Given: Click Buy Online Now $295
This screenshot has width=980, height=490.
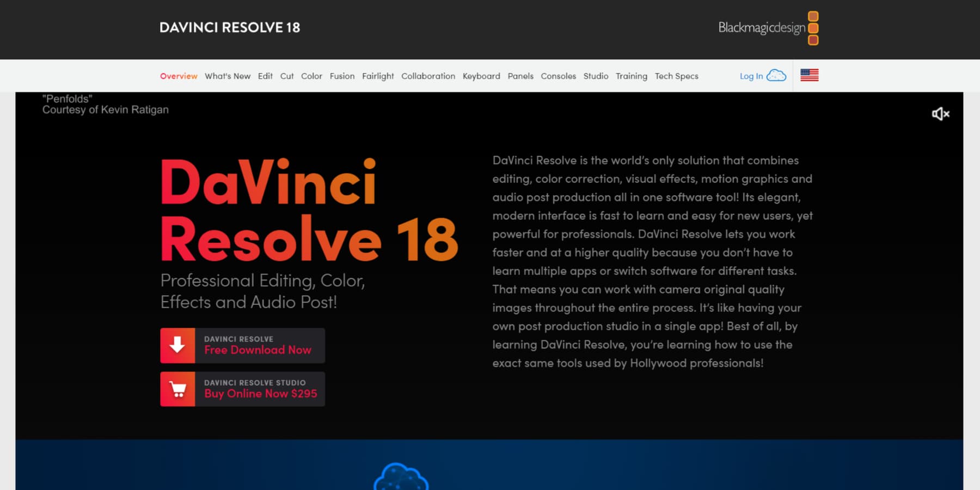Looking at the screenshot, I should pos(260,393).
